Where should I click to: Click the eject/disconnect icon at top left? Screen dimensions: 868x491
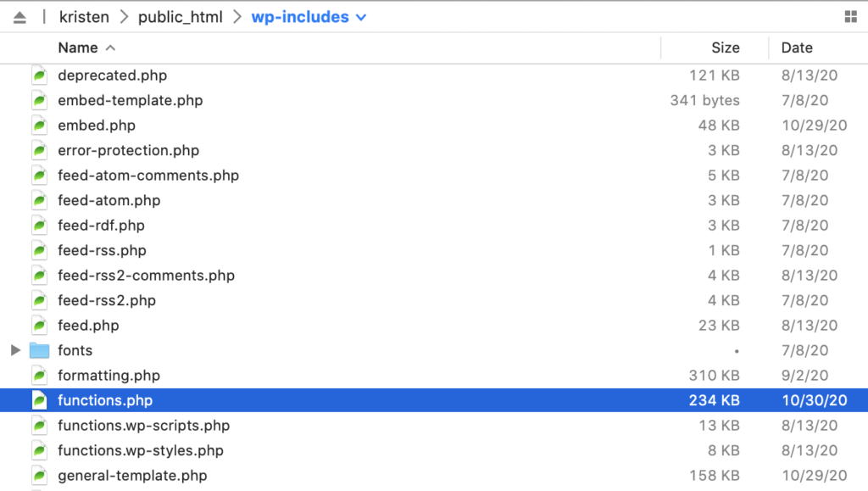(x=19, y=16)
